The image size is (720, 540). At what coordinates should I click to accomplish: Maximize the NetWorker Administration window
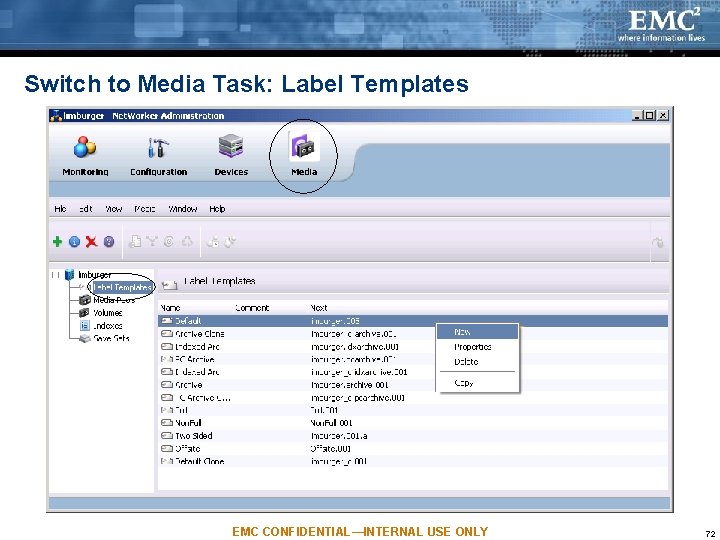pos(649,116)
